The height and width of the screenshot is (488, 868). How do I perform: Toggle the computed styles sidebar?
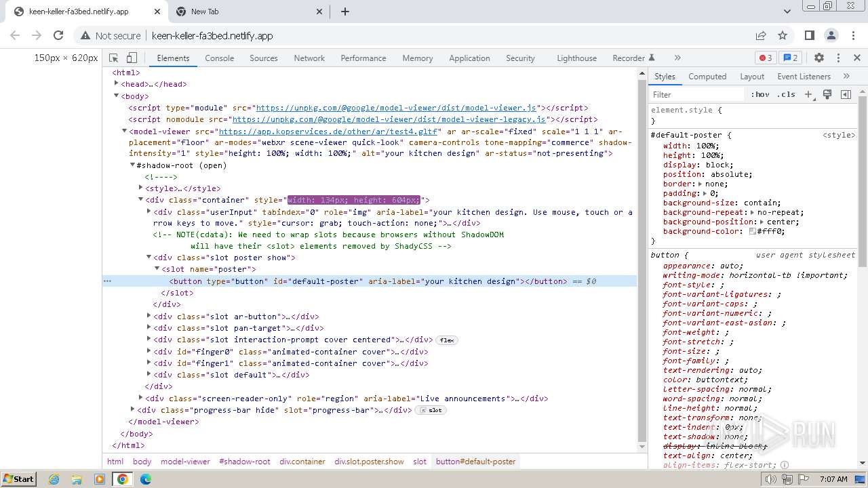(846, 95)
